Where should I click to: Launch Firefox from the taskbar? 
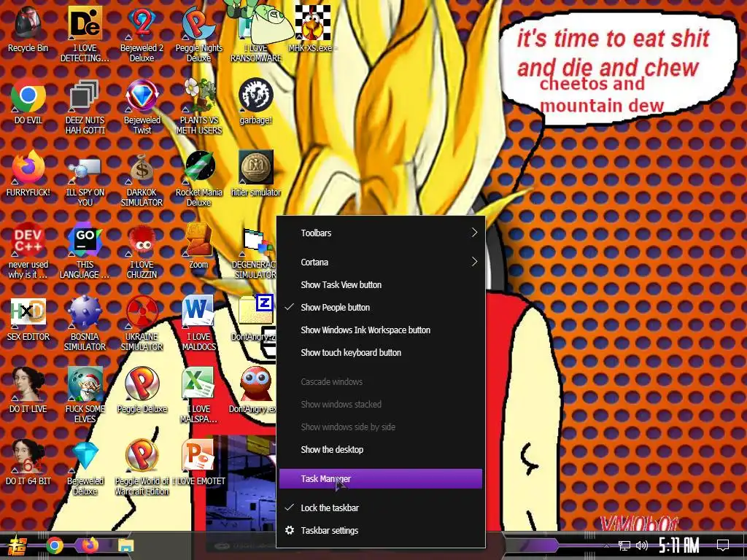pos(90,545)
